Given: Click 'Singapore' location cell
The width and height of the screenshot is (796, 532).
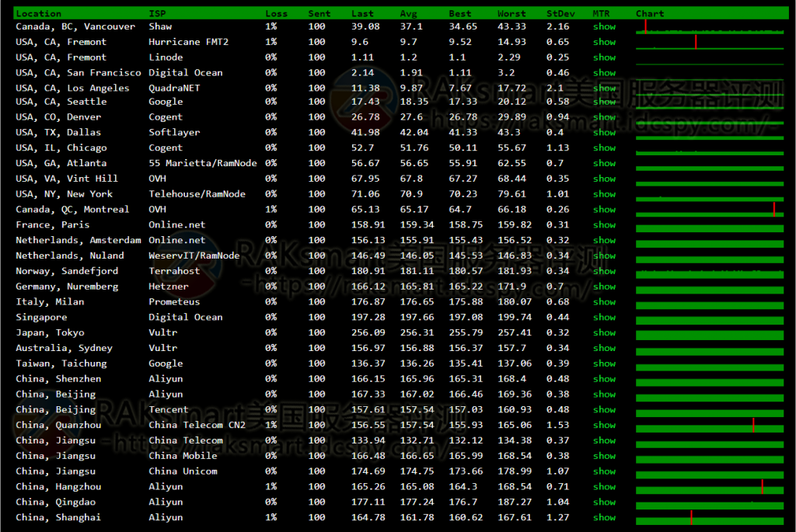Looking at the screenshot, I should click(41, 317).
